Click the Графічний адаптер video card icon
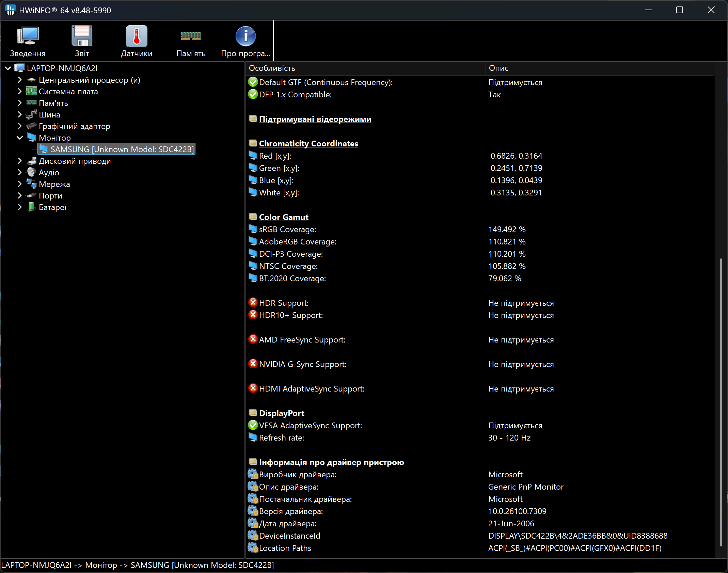The height and width of the screenshot is (573, 728). point(32,126)
